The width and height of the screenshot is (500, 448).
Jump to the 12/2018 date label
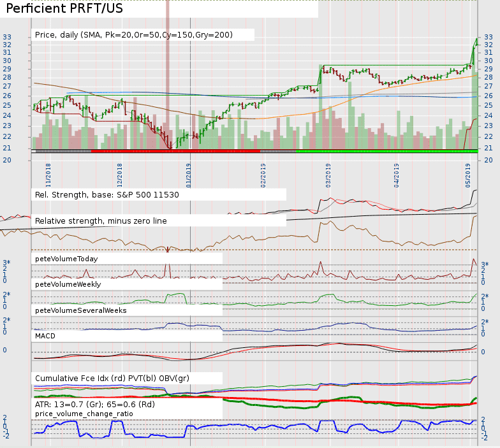point(120,175)
